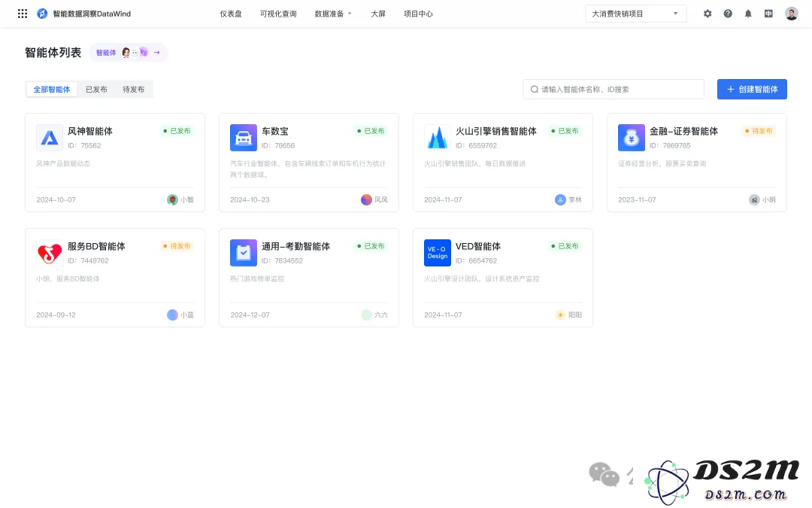Click 小明 owner avatar
The height and width of the screenshot is (508, 812).
(754, 199)
